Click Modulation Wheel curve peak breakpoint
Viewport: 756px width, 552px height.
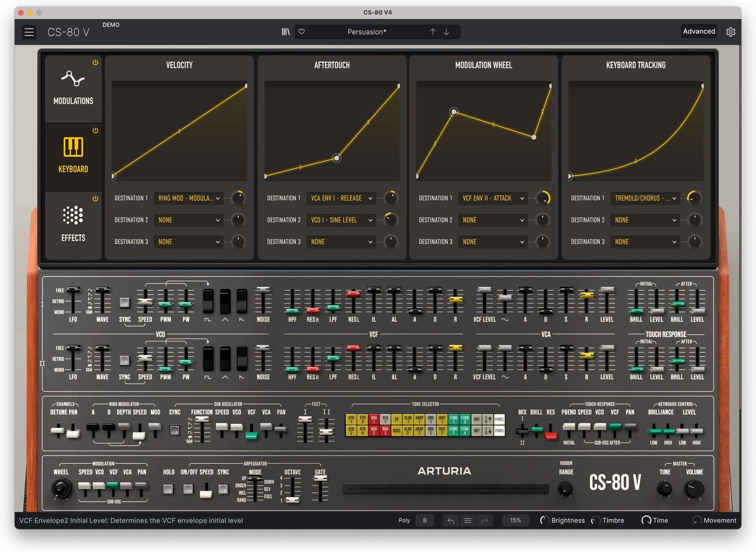tap(454, 112)
